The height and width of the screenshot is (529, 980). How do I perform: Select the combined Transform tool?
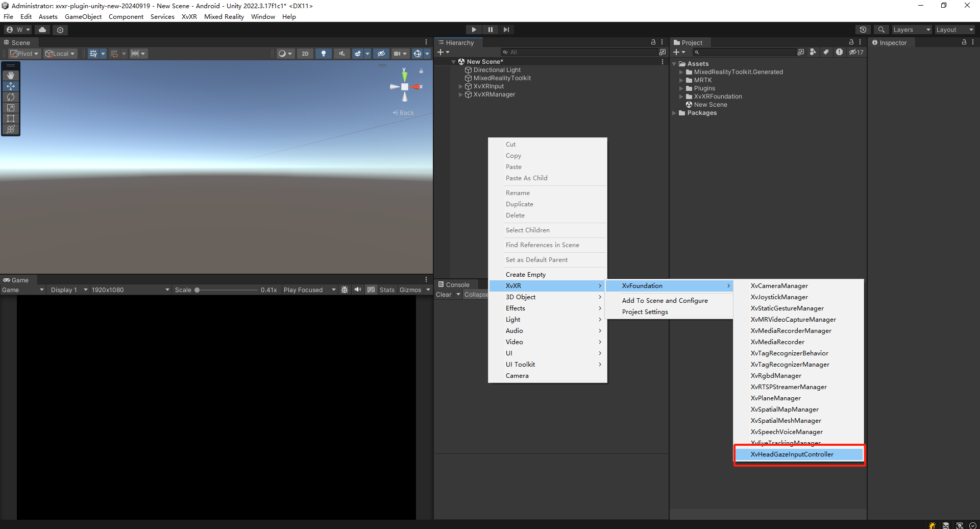tap(11, 129)
